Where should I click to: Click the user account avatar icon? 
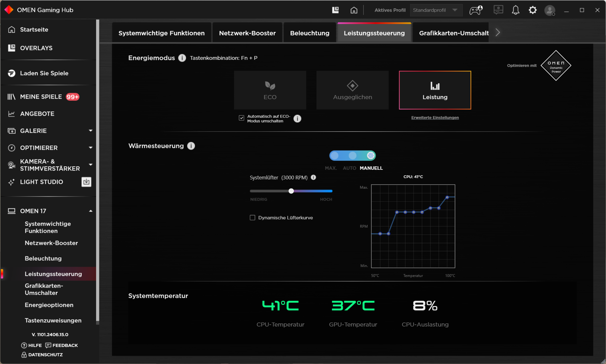pyautogui.click(x=550, y=10)
